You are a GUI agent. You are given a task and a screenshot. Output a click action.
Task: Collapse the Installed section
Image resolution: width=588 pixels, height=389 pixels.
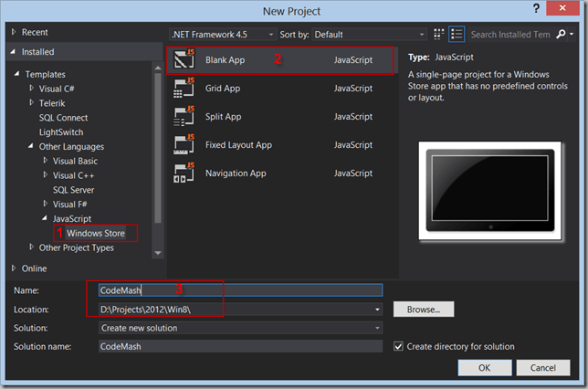coord(13,52)
